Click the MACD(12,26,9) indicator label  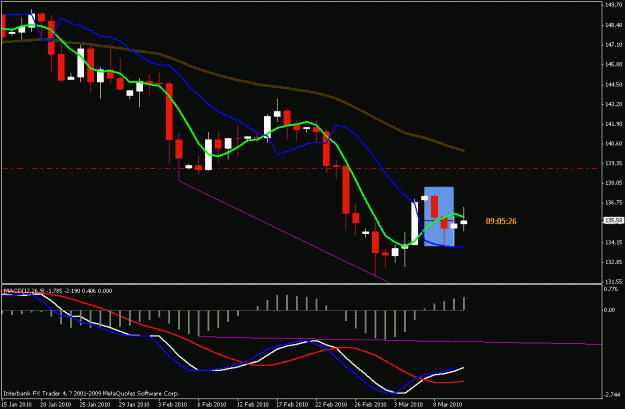(x=24, y=291)
